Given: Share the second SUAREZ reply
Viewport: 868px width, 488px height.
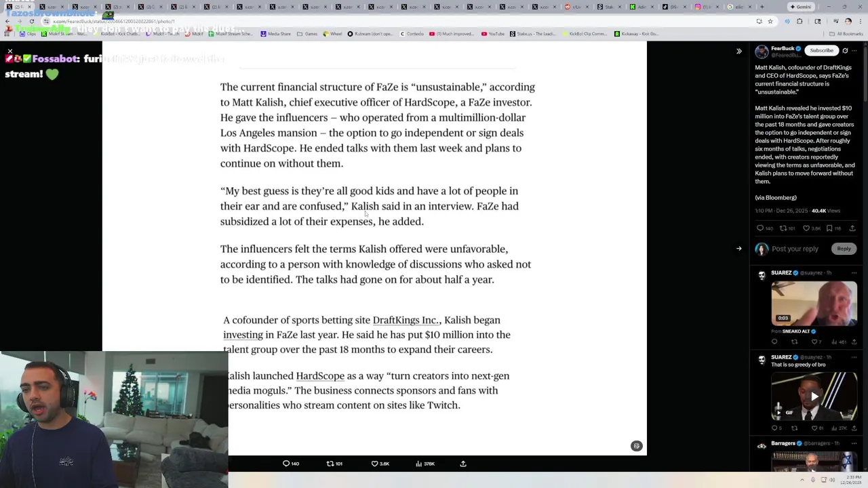Looking at the screenshot, I should [x=853, y=428].
